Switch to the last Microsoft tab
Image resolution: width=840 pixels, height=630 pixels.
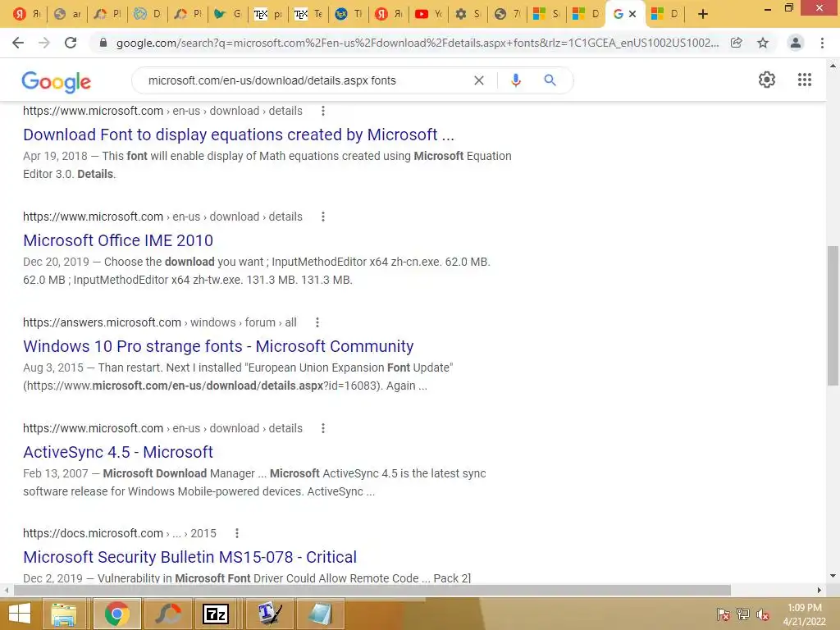tap(664, 14)
